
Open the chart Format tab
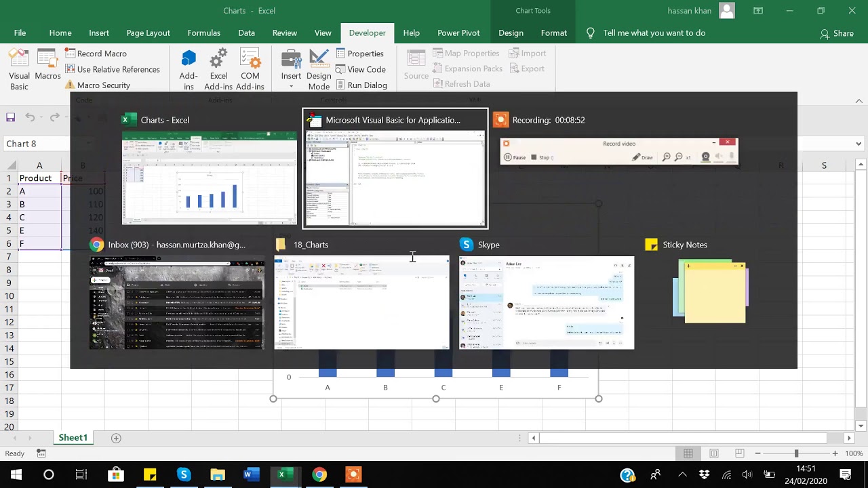[x=554, y=33]
